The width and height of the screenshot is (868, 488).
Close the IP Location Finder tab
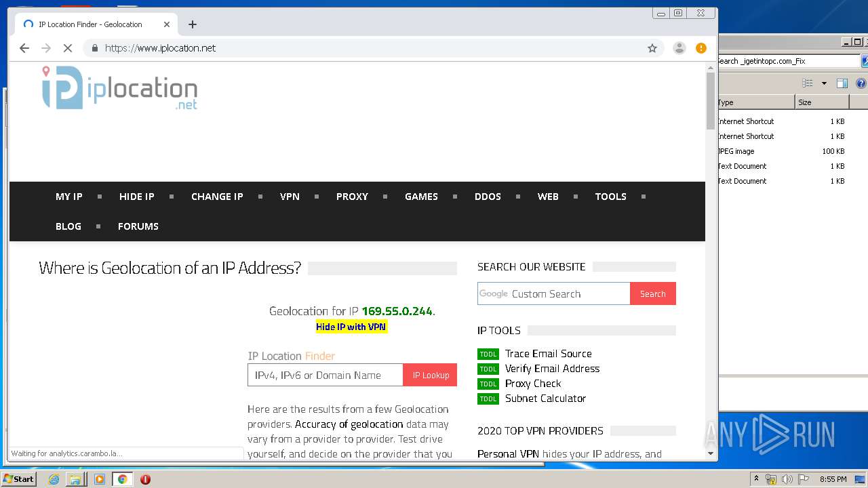point(167,24)
